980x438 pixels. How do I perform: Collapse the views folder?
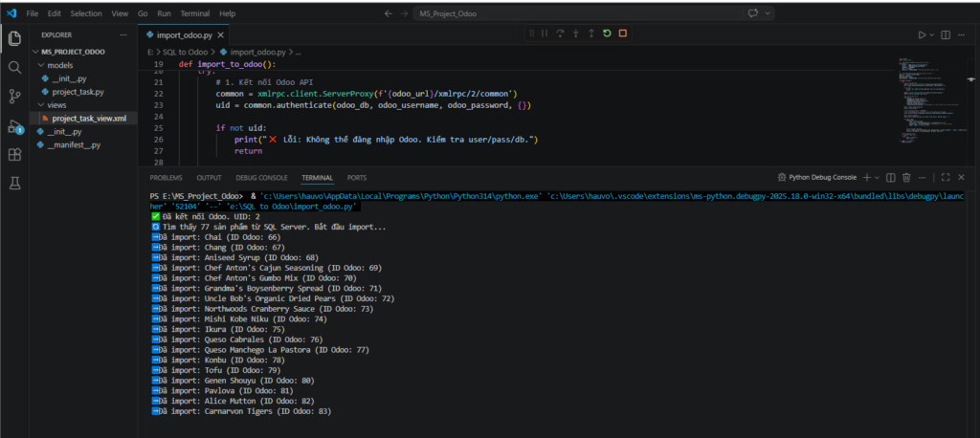pyautogui.click(x=57, y=105)
